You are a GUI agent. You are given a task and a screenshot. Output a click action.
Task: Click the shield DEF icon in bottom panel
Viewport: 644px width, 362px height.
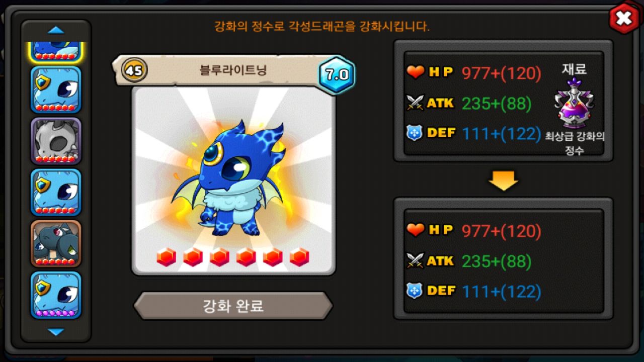(x=415, y=291)
